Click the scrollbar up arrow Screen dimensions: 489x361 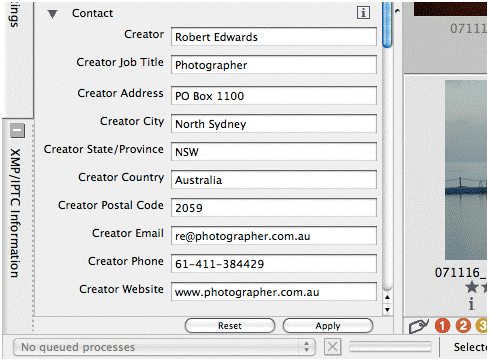(x=387, y=297)
